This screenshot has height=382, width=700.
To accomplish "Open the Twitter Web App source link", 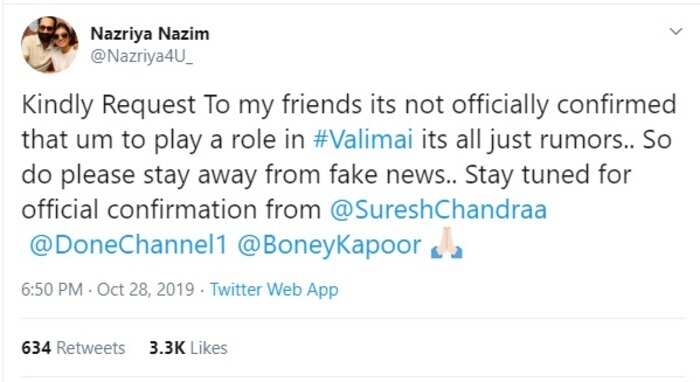I will tap(274, 290).
